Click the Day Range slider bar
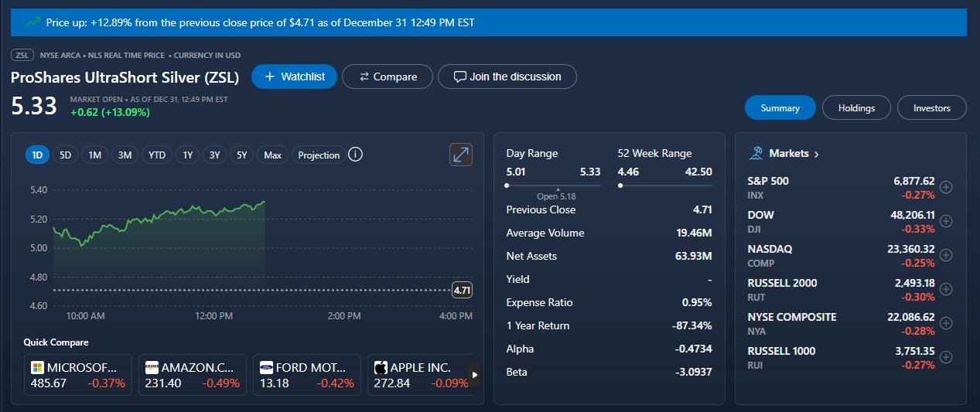Image resolution: width=980 pixels, height=412 pixels. (x=553, y=186)
